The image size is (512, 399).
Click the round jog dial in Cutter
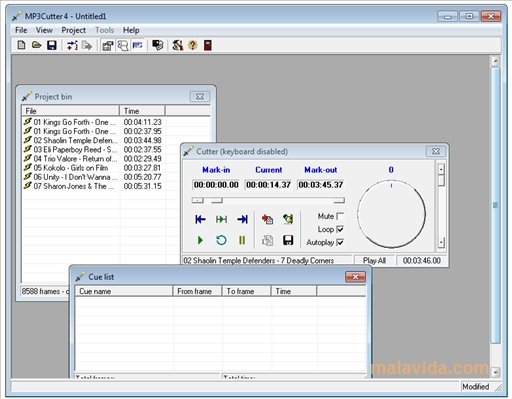391,214
